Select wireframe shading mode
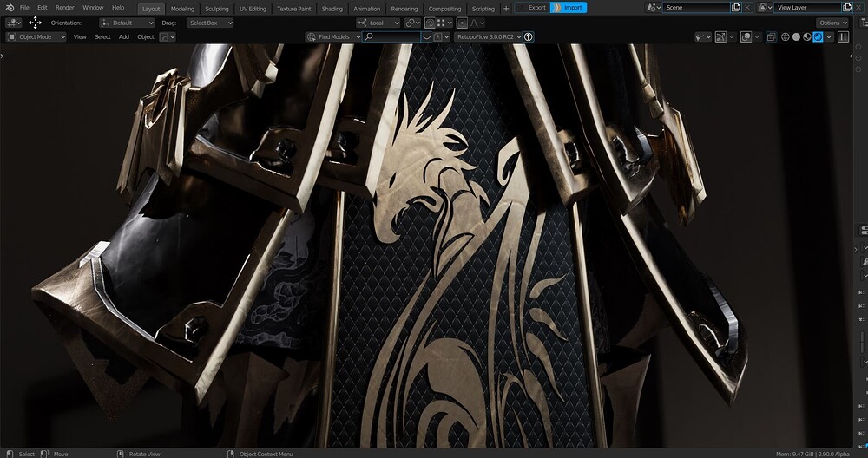 [785, 37]
